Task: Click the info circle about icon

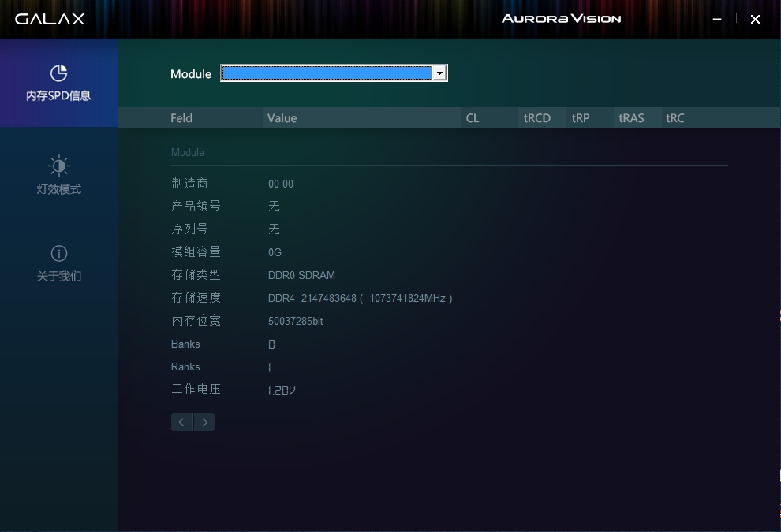Action: pyautogui.click(x=59, y=253)
